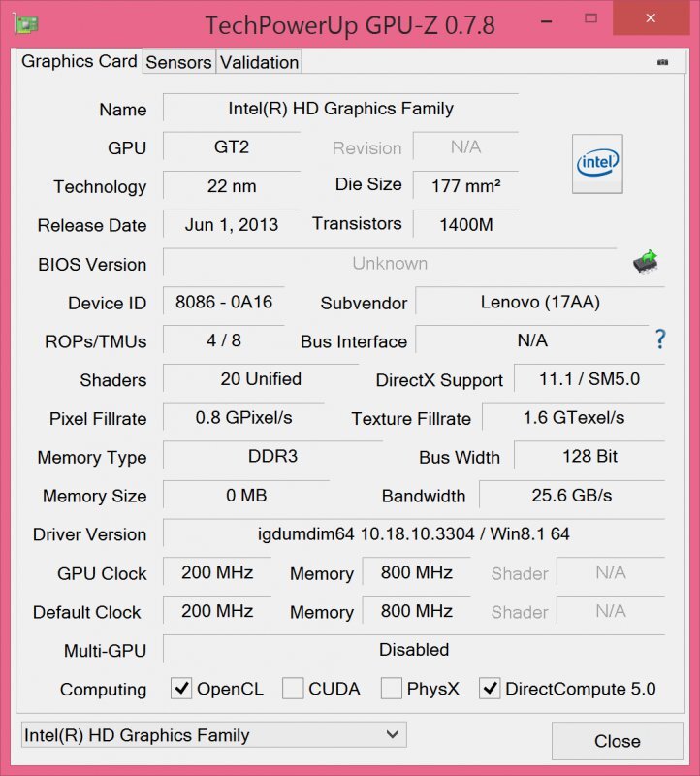The width and height of the screenshot is (700, 776).
Task: Click the Release Date field
Action: pyautogui.click(x=231, y=225)
